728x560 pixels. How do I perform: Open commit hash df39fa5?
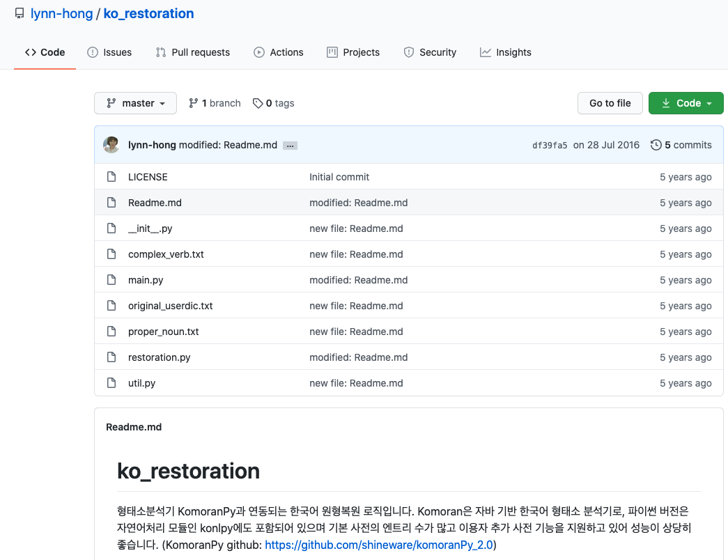pos(550,146)
